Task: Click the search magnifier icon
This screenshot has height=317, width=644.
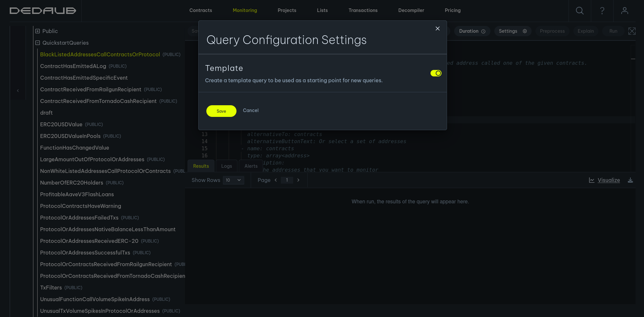Action: 580,11
